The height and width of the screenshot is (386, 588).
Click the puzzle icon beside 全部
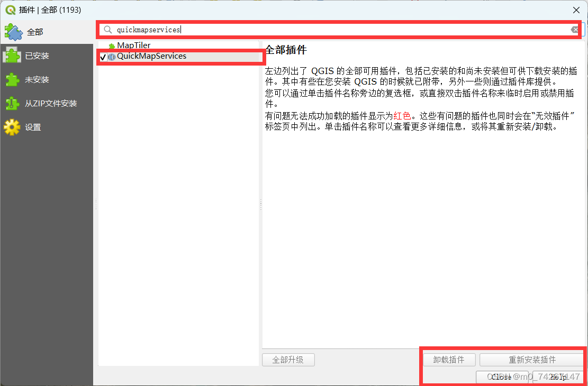(x=14, y=32)
